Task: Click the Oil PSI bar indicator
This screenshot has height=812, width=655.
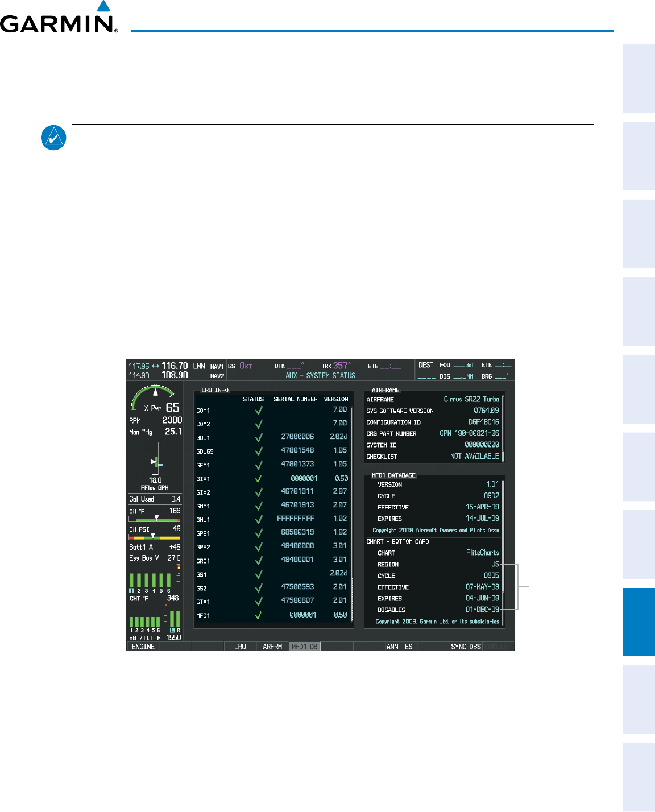Action: click(x=155, y=536)
